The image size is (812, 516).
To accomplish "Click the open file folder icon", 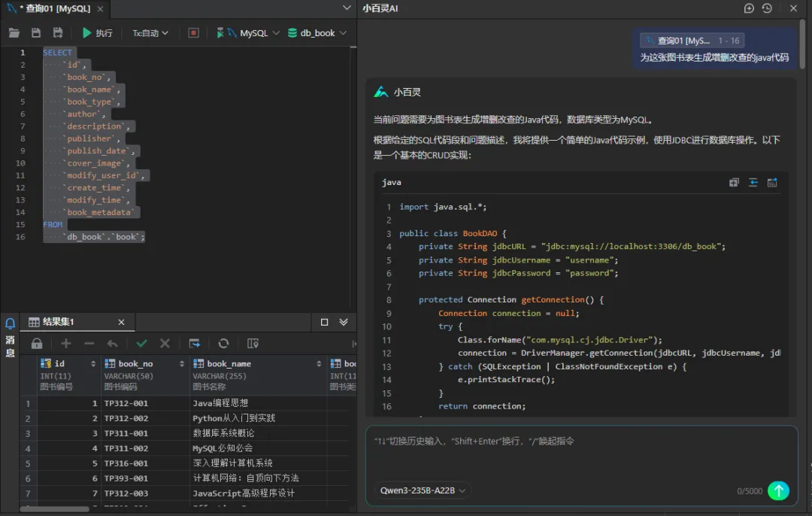I will click(x=14, y=33).
